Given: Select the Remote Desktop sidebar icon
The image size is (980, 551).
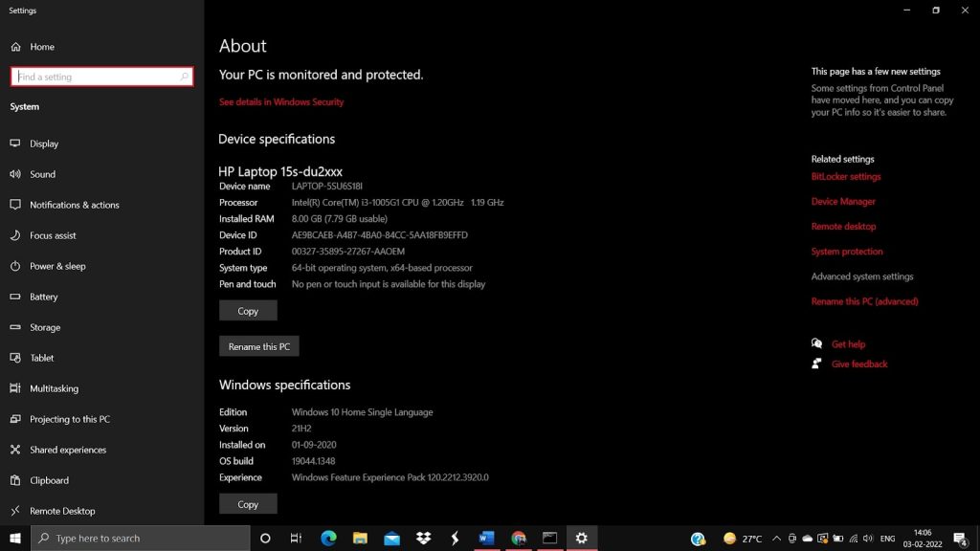Looking at the screenshot, I should [15, 511].
